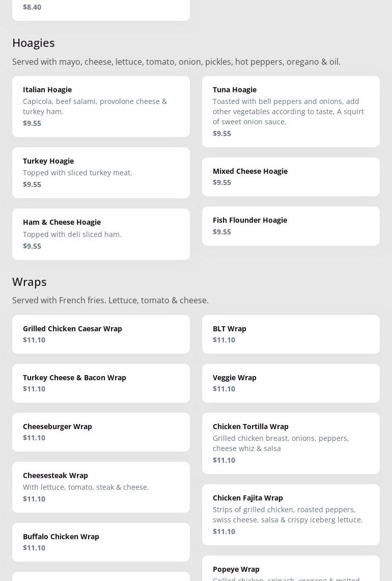Click the Wraps section heading

click(29, 282)
